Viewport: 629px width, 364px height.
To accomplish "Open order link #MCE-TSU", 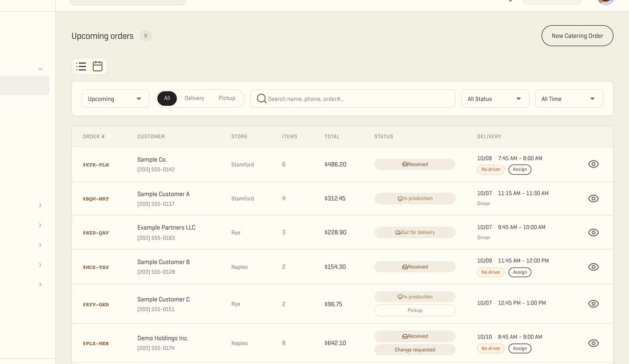I will click(96, 267).
